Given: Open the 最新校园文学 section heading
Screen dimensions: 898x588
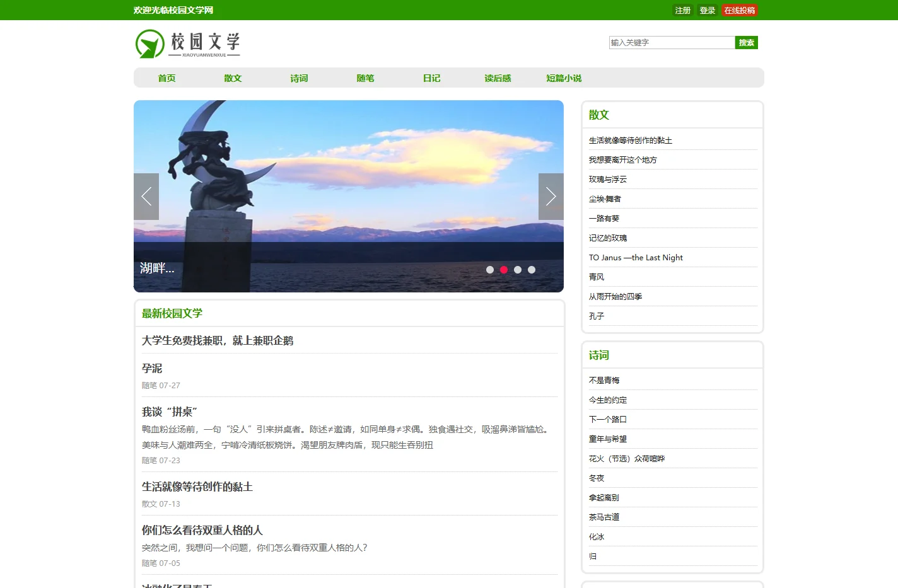Looking at the screenshot, I should coord(172,313).
